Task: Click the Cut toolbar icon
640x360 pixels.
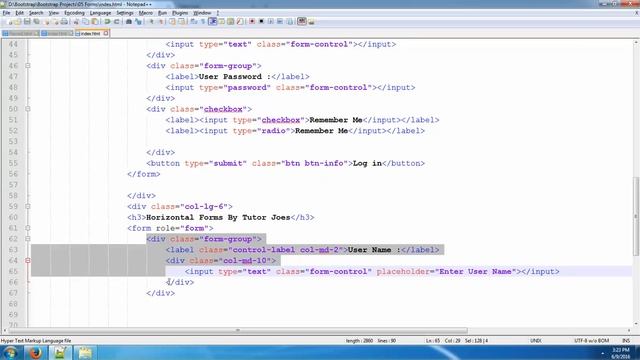Action: pos(76,21)
